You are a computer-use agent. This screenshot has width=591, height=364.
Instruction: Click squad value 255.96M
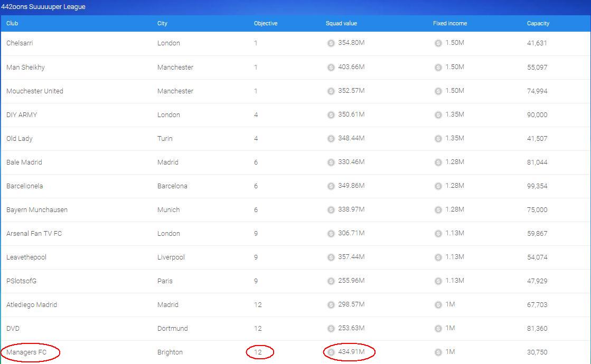click(351, 281)
